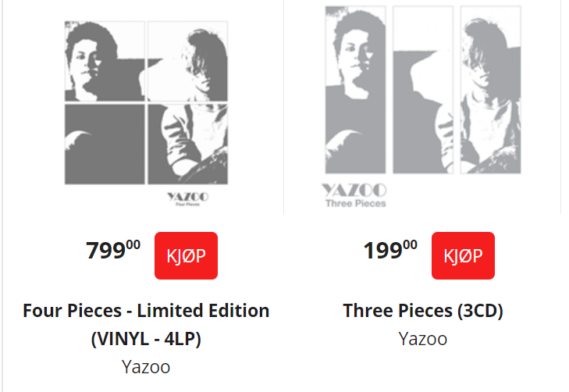Open the Three Pieces album cover image
569x392 pixels.
[x=423, y=107]
